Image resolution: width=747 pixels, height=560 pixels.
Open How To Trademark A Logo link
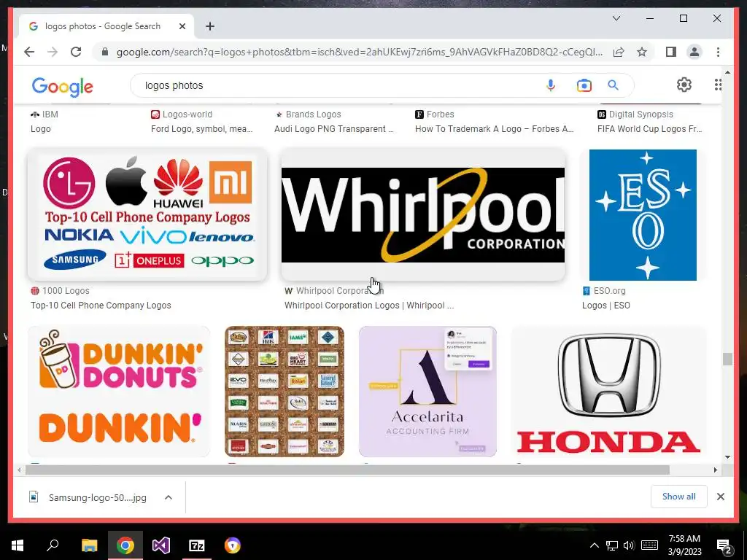tap(494, 128)
